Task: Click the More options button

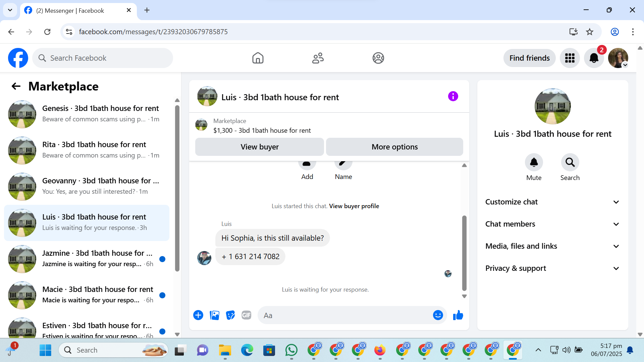Action: [x=394, y=147]
